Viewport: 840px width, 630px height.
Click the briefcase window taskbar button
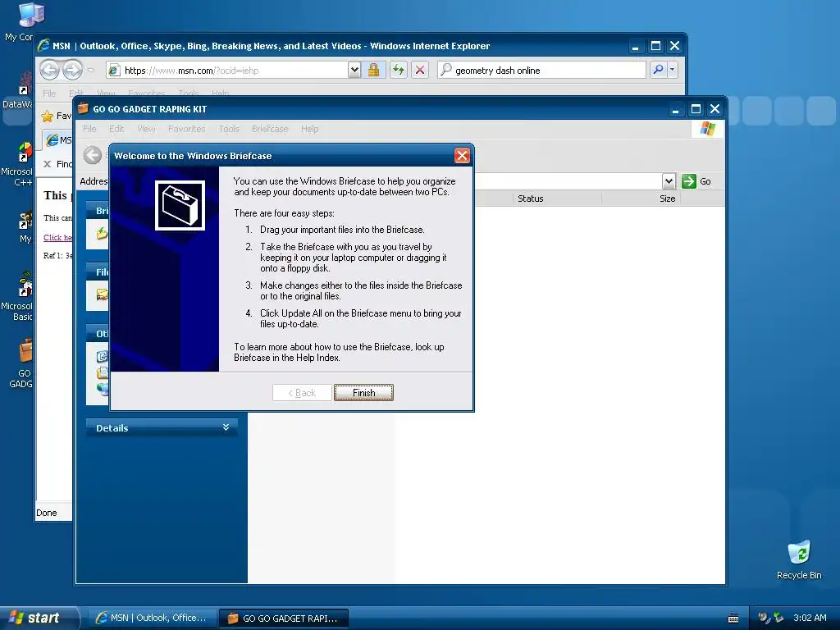point(283,618)
